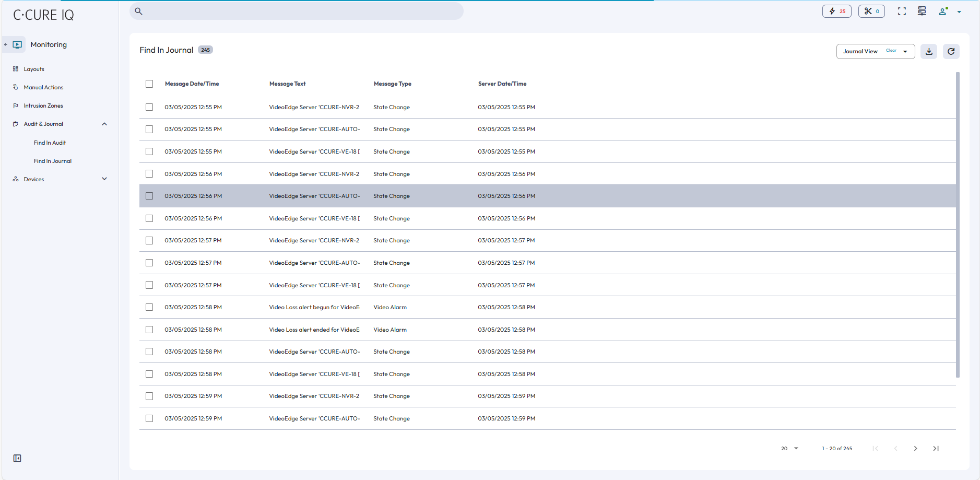
Task: Change the rows per page dropdown from 20
Action: click(x=789, y=448)
